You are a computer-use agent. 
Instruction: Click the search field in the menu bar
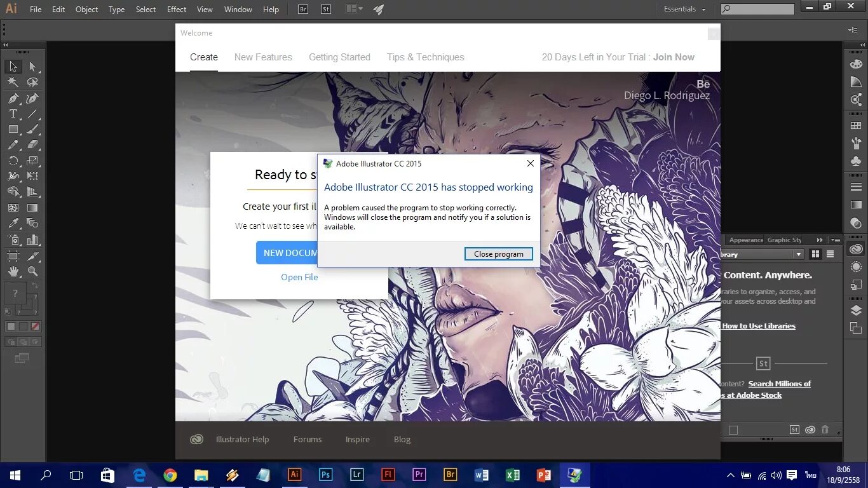[756, 9]
